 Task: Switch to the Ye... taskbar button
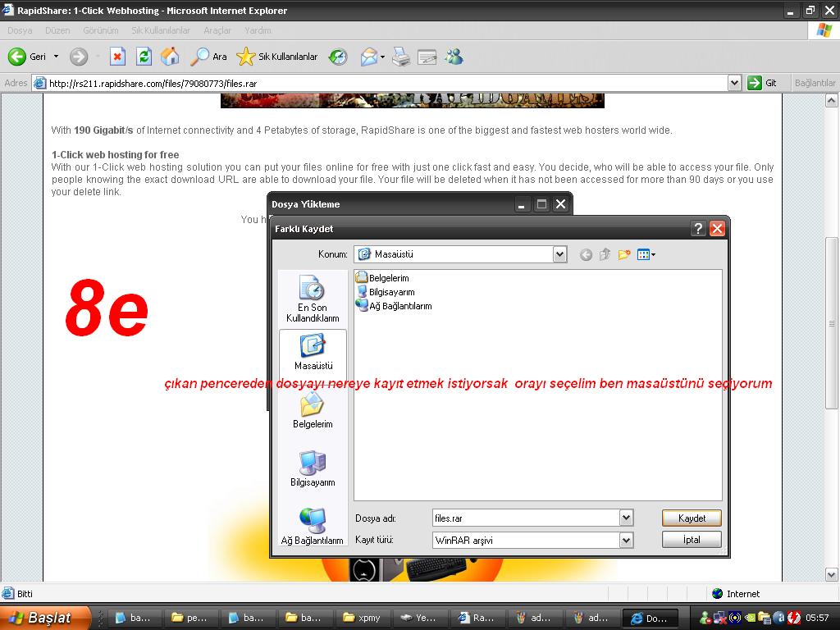pyautogui.click(x=419, y=619)
